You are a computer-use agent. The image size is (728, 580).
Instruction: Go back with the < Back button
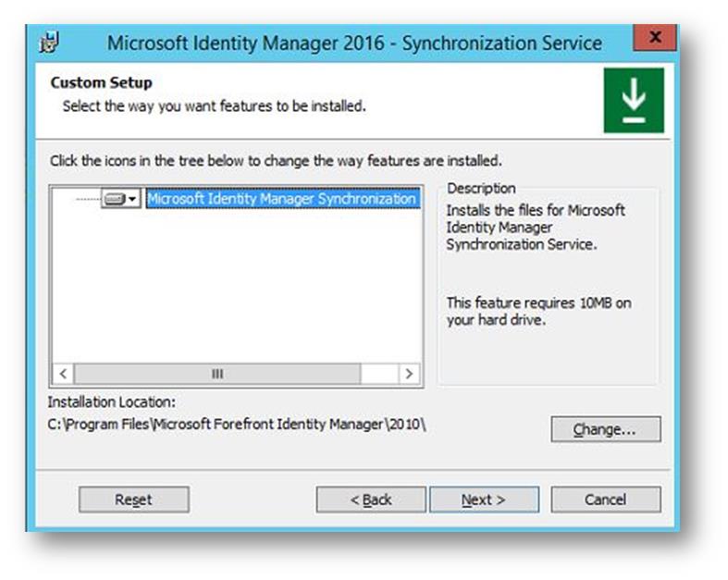[x=371, y=500]
